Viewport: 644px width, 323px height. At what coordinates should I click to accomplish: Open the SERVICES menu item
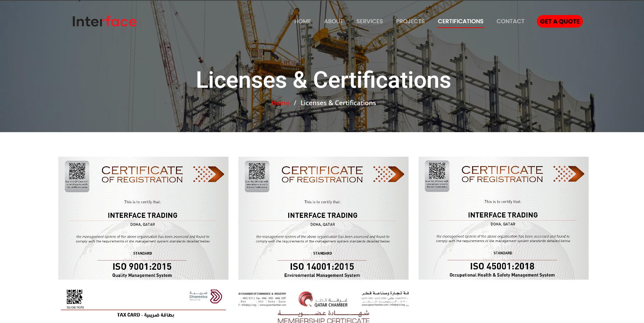(x=369, y=21)
